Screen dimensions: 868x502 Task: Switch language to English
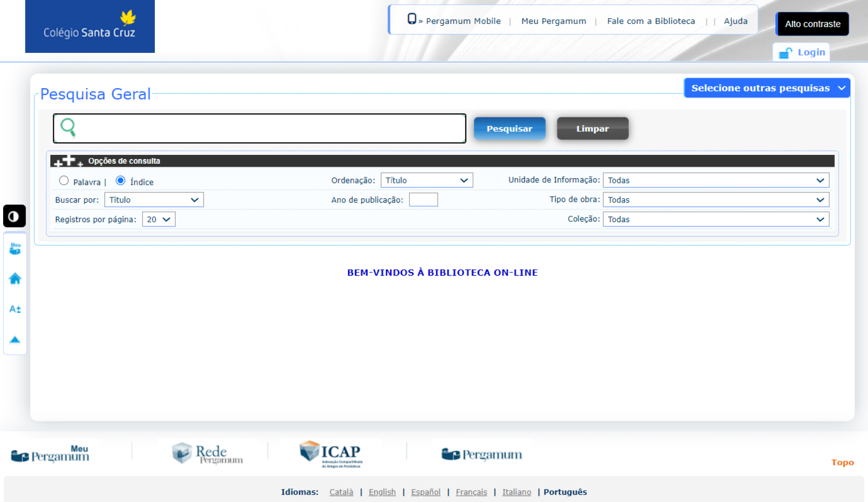(382, 492)
